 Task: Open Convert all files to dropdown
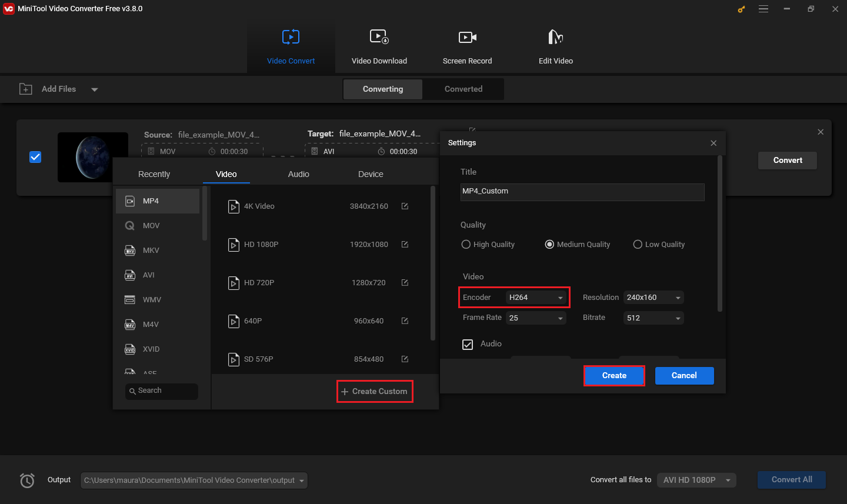(696, 480)
